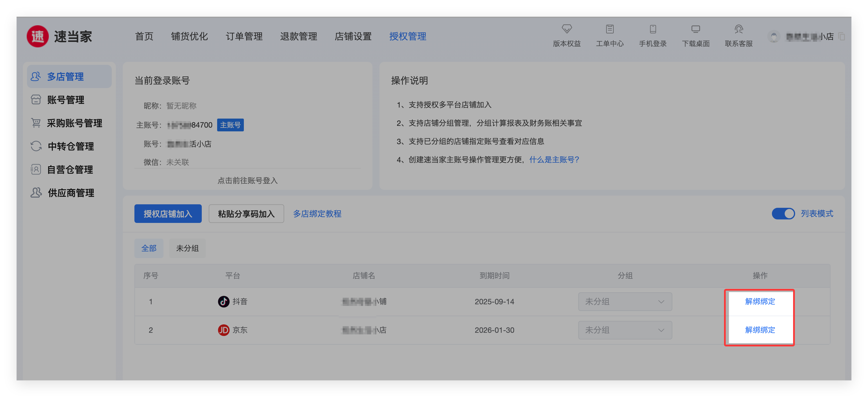Open the 工单中心 icon
Viewport: 868px width, 397px height.
point(609,29)
